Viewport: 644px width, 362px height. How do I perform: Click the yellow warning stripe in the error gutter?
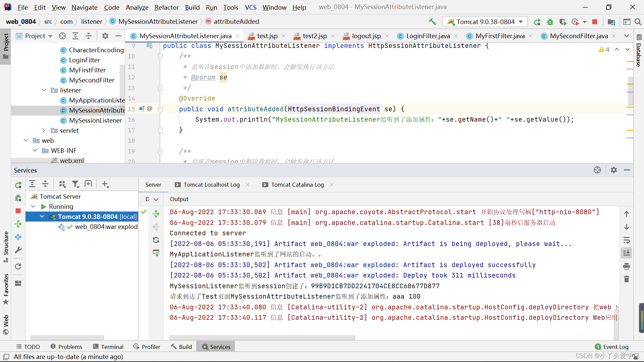630,62
